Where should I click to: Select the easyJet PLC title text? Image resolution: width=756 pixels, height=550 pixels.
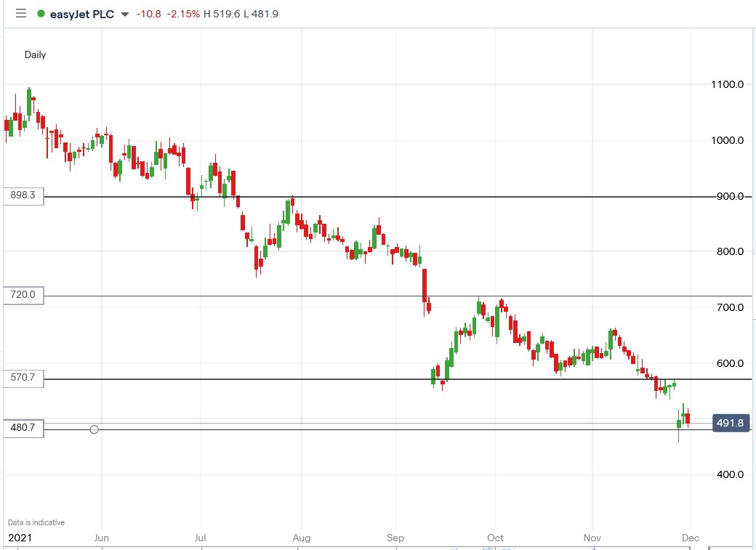click(x=80, y=13)
